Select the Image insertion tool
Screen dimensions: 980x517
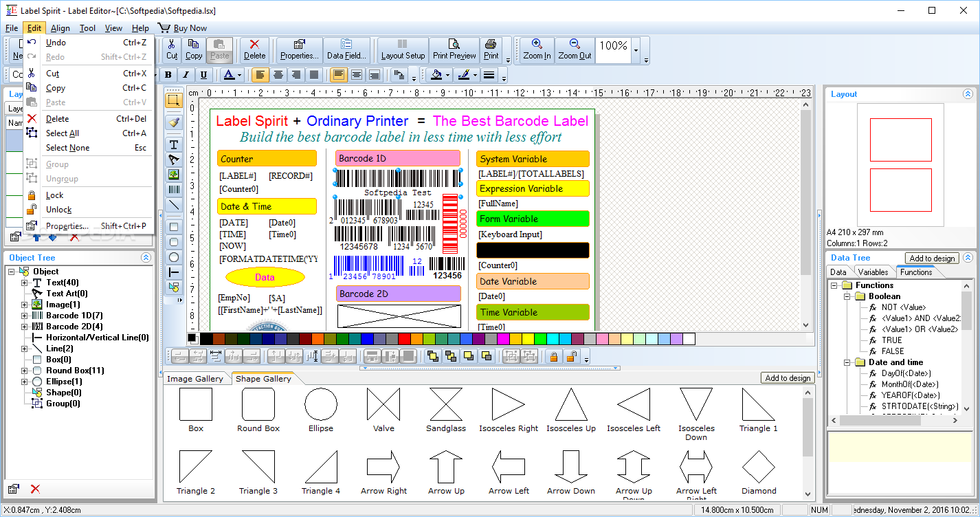(174, 175)
